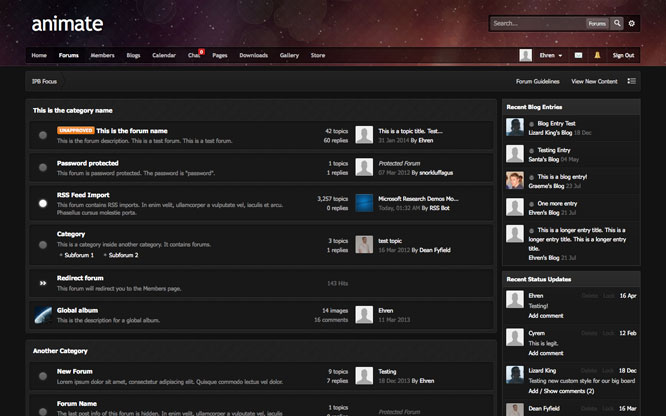
Task: Click the Sign Out link
Action: pyautogui.click(x=623, y=55)
